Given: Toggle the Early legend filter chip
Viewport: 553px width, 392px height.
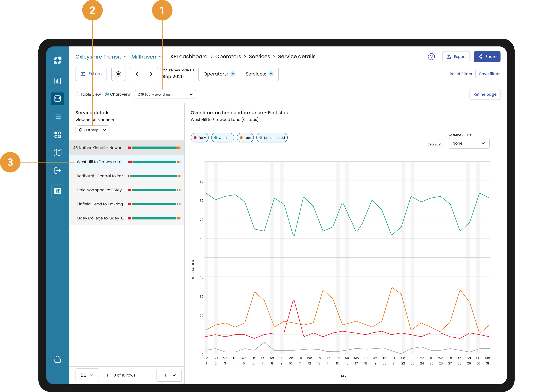Looking at the screenshot, I should [200, 138].
